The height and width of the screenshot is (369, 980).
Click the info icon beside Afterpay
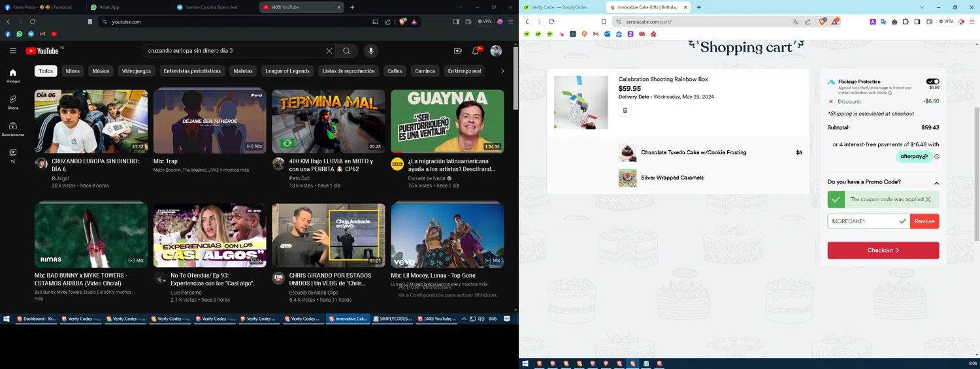coord(937,157)
